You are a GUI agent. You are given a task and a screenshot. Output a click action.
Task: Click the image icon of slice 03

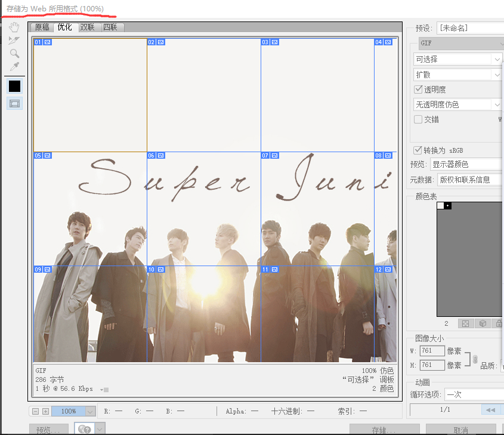tap(275, 42)
